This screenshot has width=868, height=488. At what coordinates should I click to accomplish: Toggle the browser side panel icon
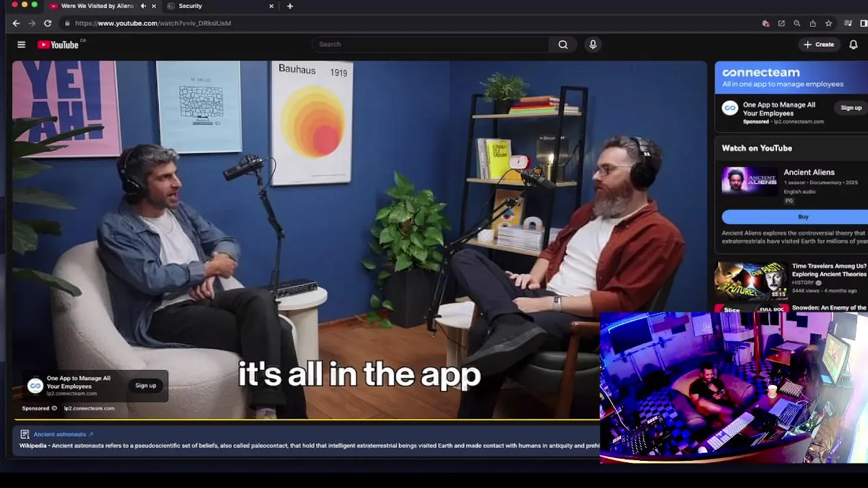(863, 23)
